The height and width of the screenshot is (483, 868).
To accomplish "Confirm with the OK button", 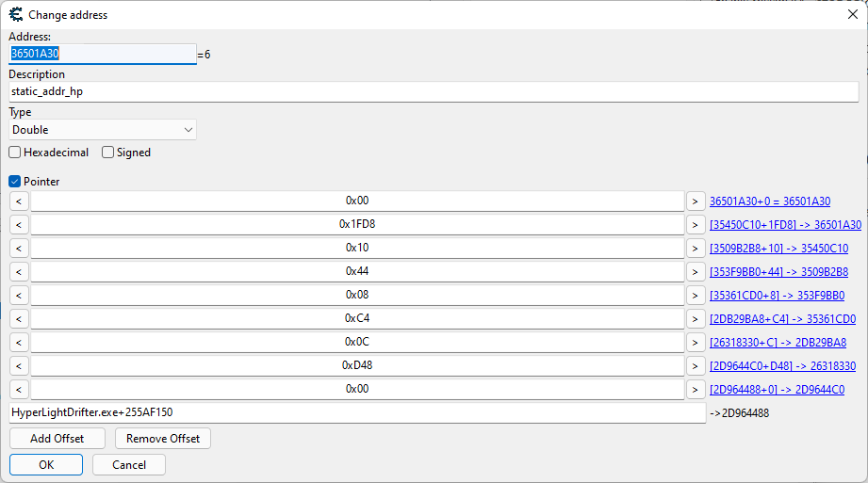I will 46,465.
